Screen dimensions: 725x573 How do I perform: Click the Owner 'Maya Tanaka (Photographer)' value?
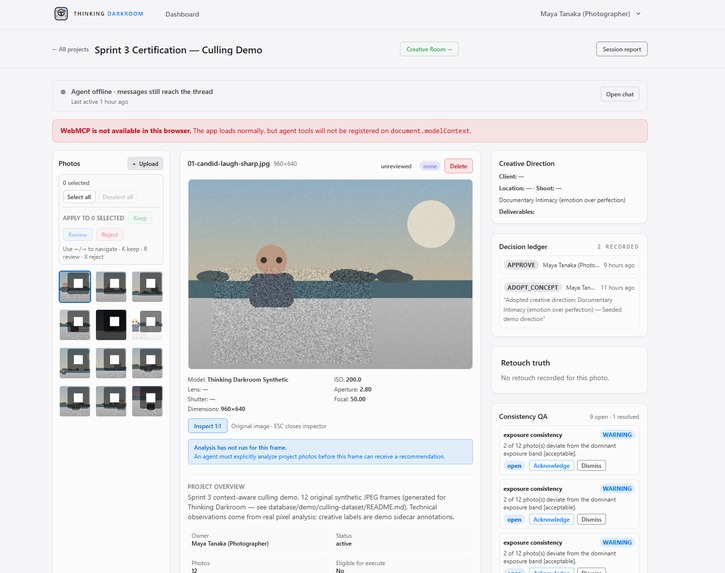click(230, 544)
